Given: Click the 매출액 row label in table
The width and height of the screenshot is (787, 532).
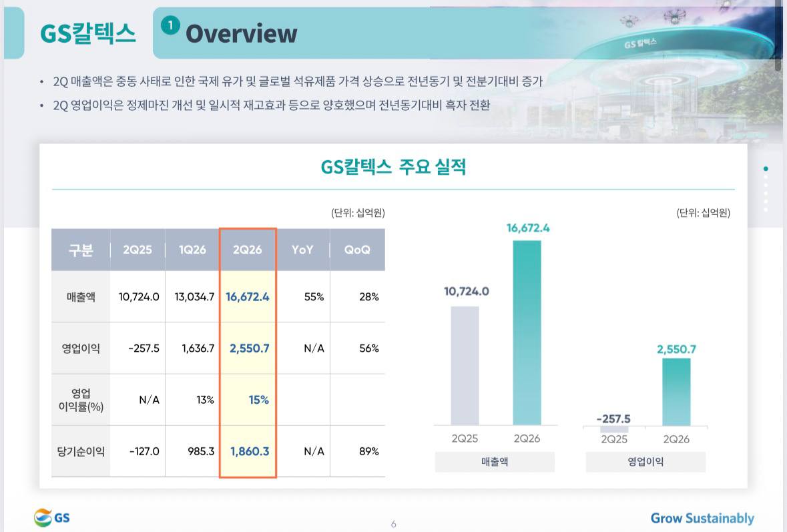Looking at the screenshot, I should 81,297.
